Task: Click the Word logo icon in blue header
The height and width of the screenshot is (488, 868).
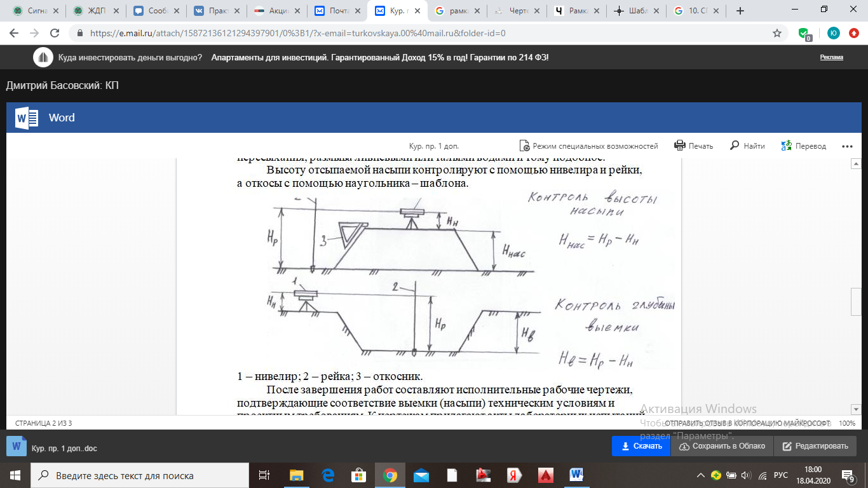Action: coord(27,118)
